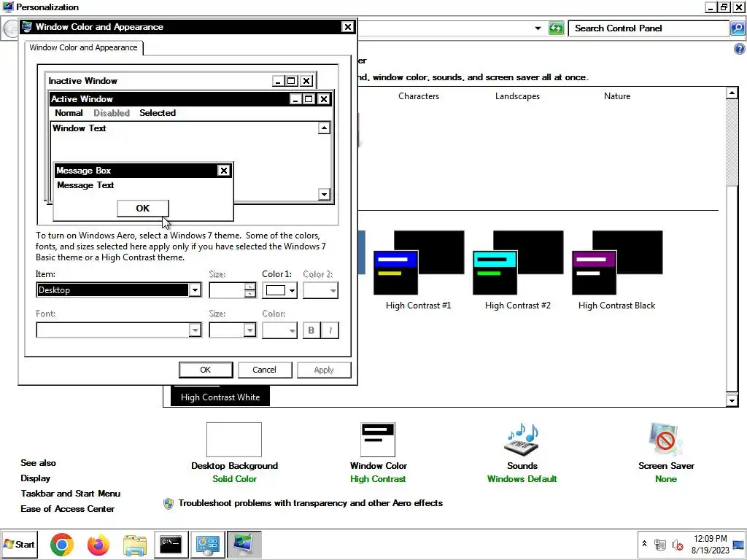This screenshot has height=560, width=747.
Task: Click themes list scroll down arrow
Action: 732,400
